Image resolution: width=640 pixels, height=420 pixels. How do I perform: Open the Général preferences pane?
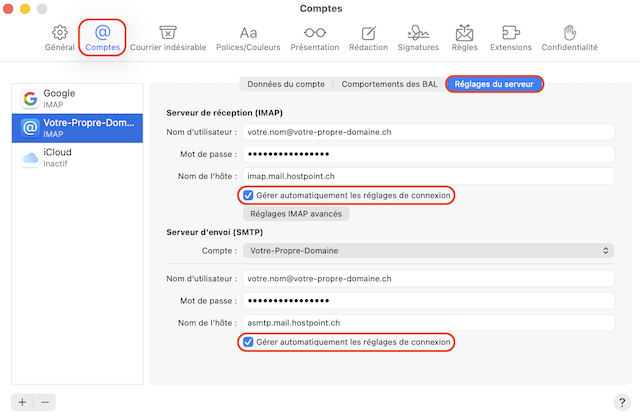pos(60,38)
